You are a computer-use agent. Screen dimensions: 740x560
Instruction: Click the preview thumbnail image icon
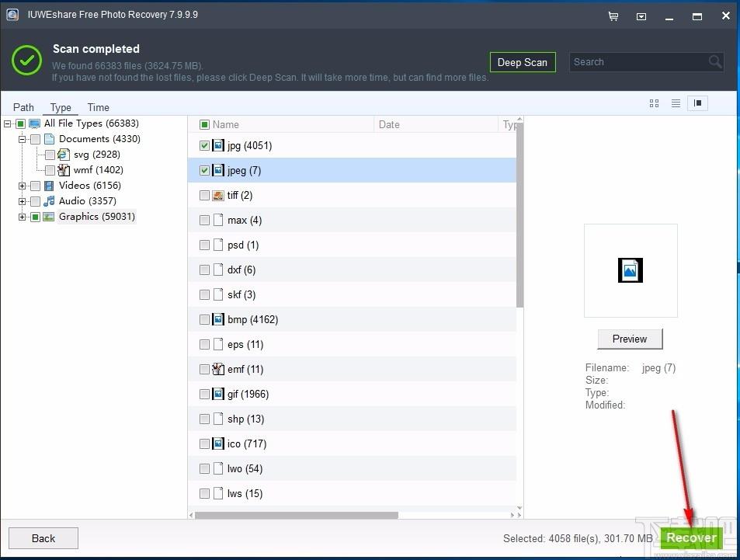630,270
